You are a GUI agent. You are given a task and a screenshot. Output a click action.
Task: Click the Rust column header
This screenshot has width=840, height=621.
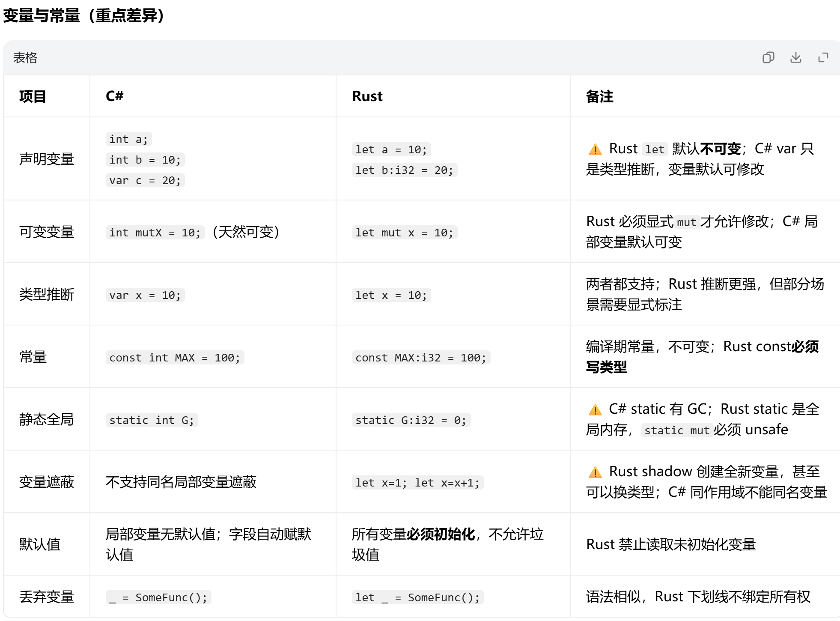[367, 96]
